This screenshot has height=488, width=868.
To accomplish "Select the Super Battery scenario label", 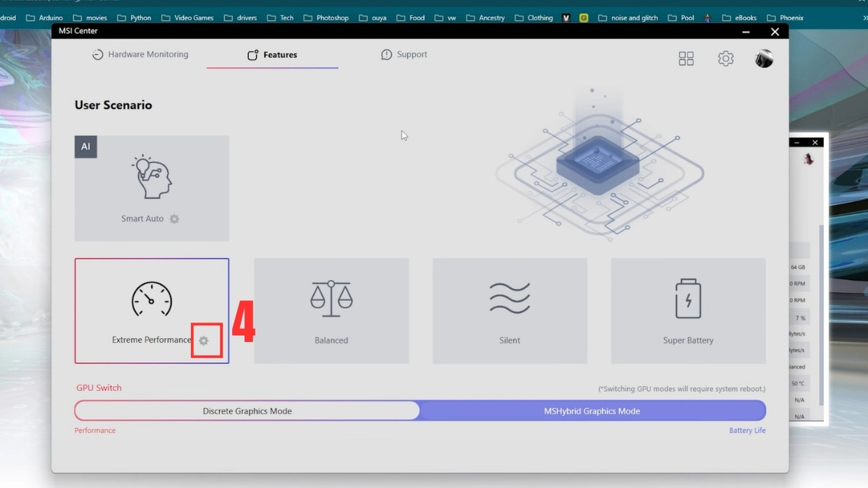I will click(x=688, y=341).
